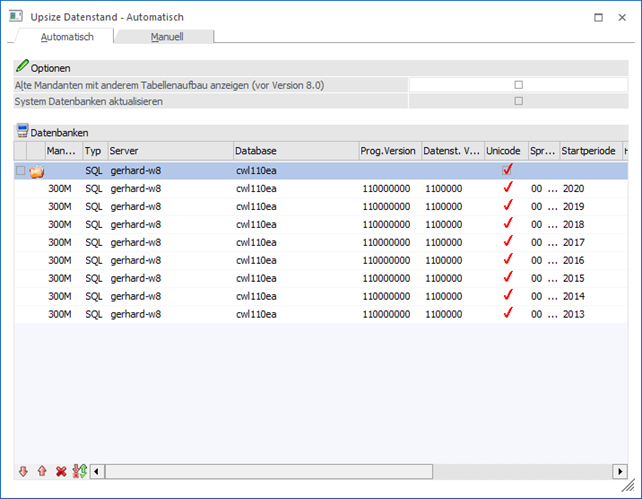This screenshot has height=499, width=642.
Task: Switch to the Manuell tab
Action: pyautogui.click(x=166, y=37)
